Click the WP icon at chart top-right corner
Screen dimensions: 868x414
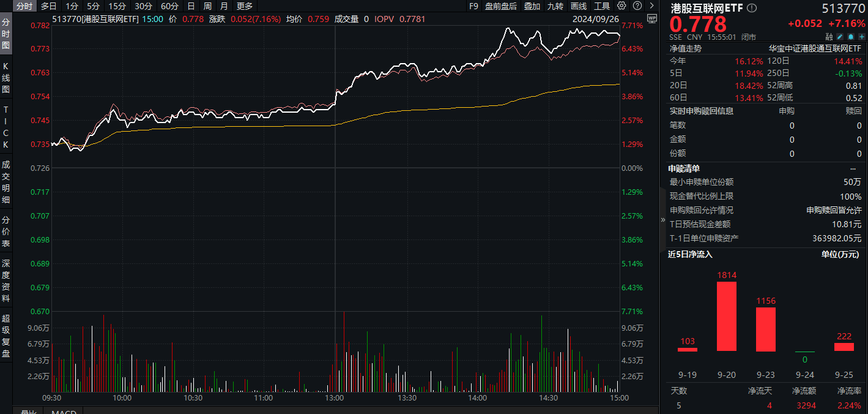coord(651,18)
